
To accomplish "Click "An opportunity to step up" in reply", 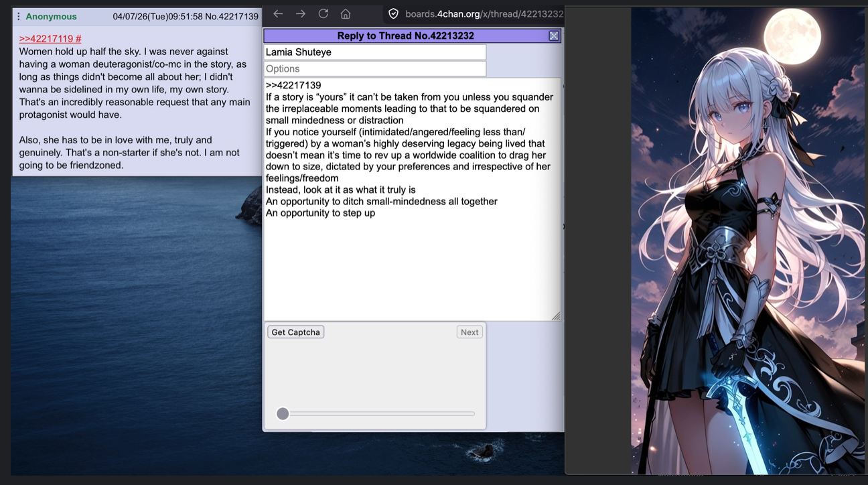I will coord(320,213).
